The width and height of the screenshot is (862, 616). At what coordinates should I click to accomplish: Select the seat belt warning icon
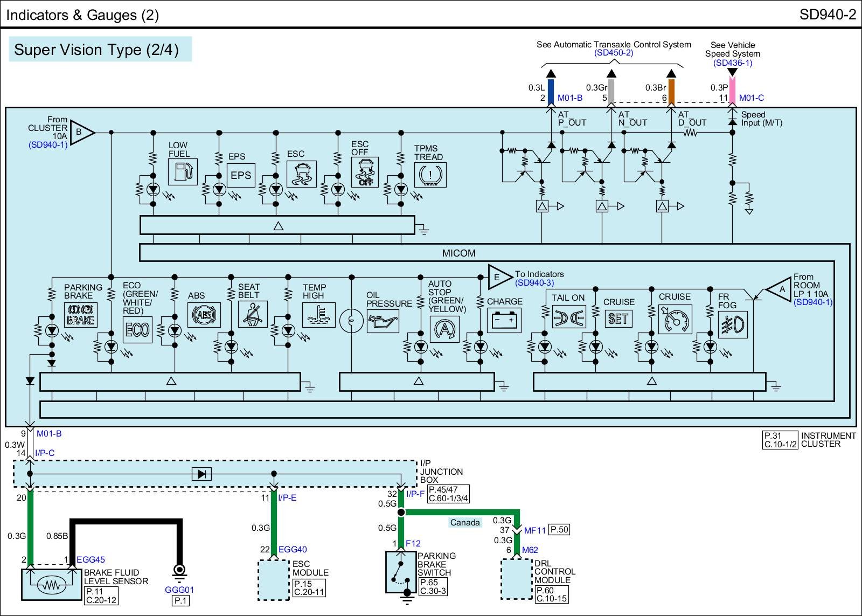coord(253,314)
